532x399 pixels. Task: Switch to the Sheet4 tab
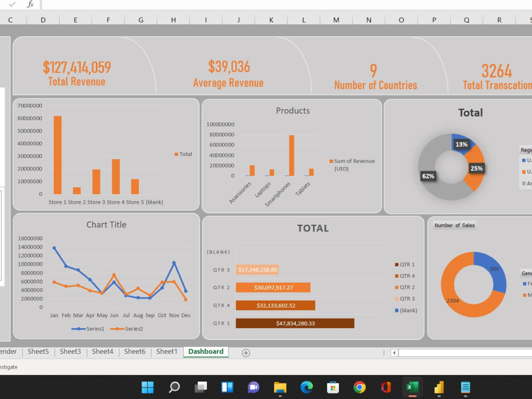click(103, 352)
